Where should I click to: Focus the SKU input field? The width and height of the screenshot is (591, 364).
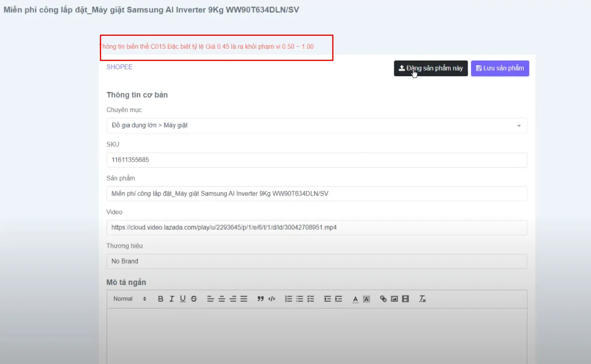317,160
